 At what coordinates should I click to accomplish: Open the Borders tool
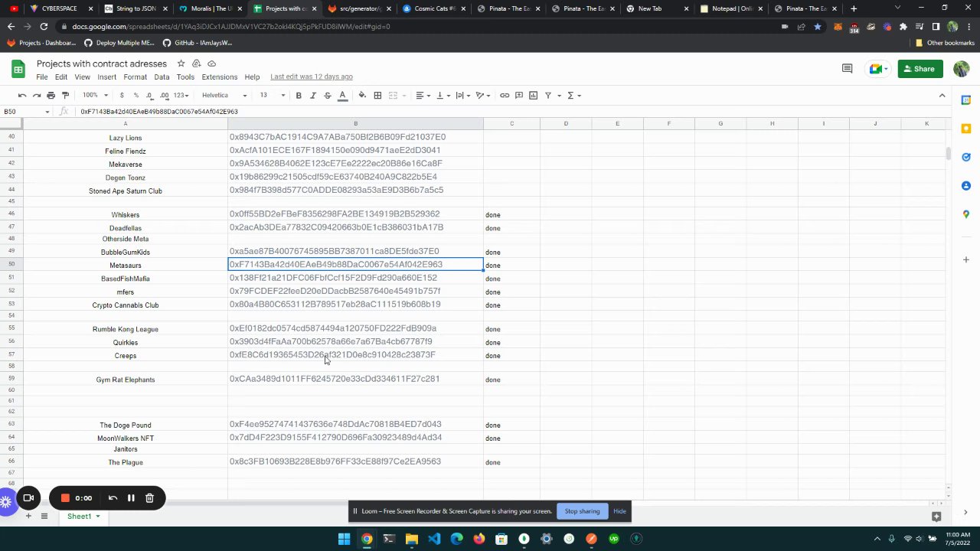[x=377, y=96]
